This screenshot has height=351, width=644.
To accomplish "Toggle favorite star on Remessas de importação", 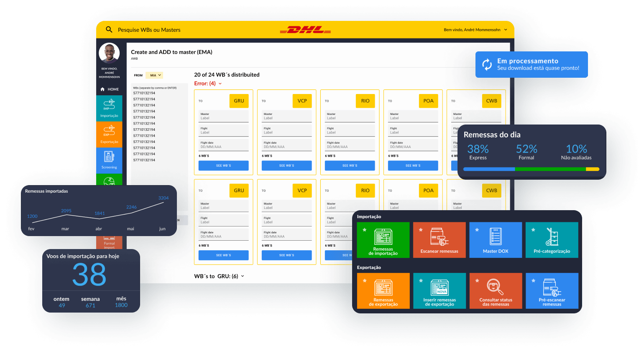I will coord(365,230).
